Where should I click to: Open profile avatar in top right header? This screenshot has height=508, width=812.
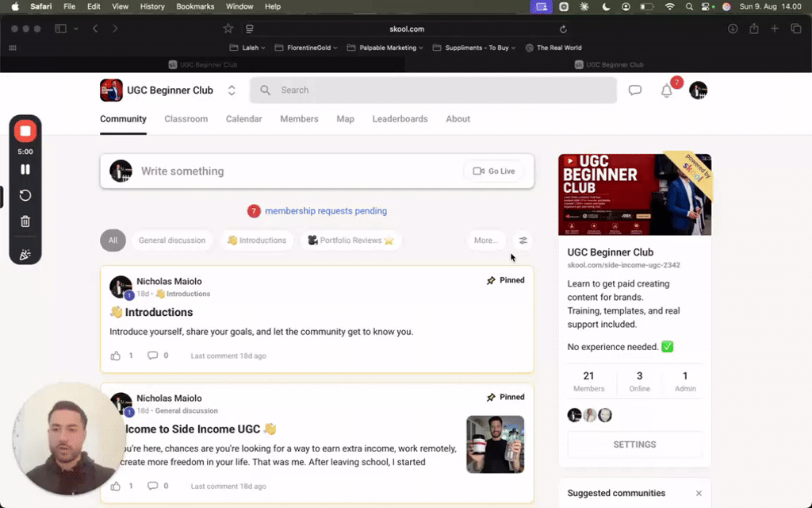coord(698,90)
